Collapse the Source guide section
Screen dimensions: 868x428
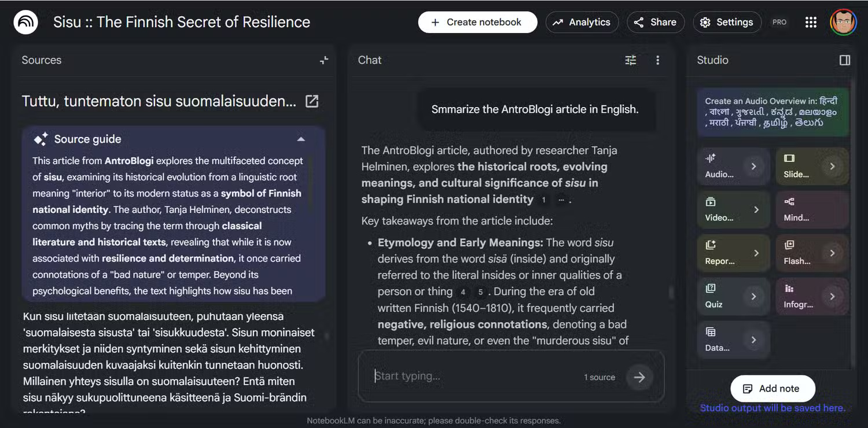[301, 139]
